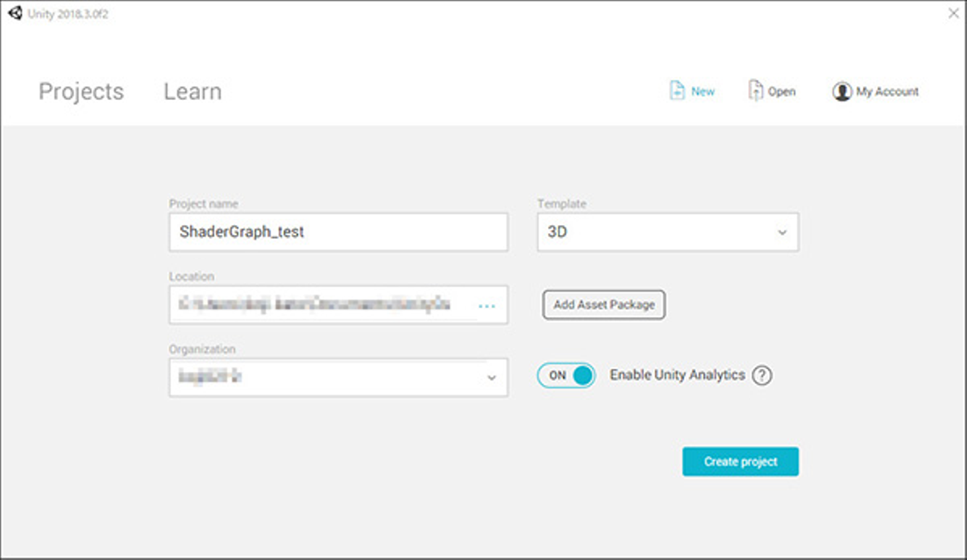Open the My Account text link

point(887,91)
